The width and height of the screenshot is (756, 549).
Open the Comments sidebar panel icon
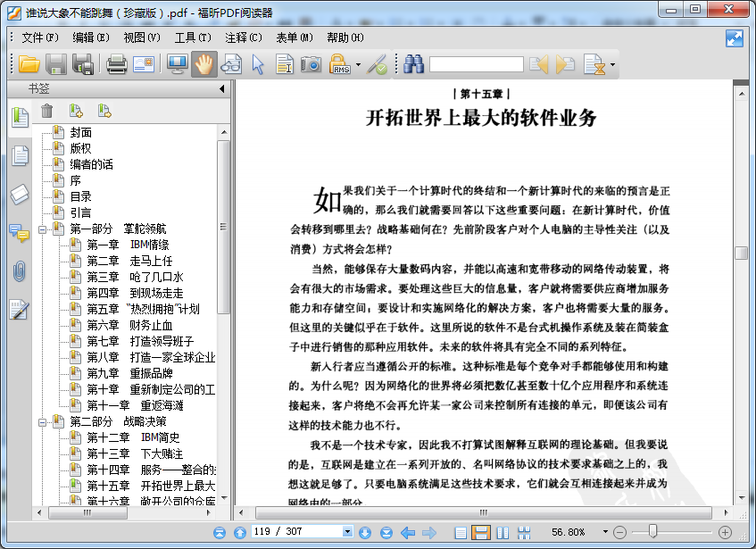(20, 233)
